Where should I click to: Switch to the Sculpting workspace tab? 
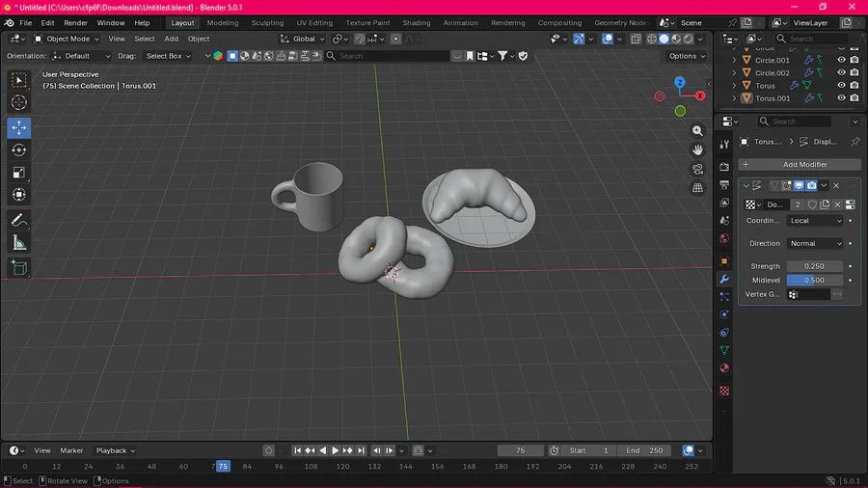click(x=267, y=23)
